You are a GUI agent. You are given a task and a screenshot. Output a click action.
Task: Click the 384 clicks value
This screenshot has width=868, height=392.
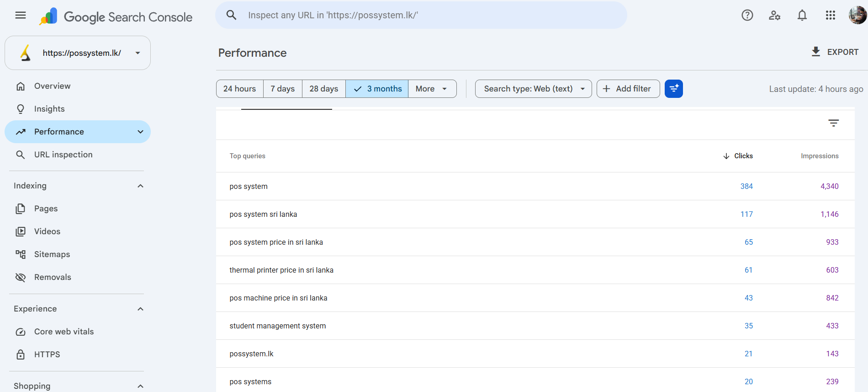[x=746, y=186]
